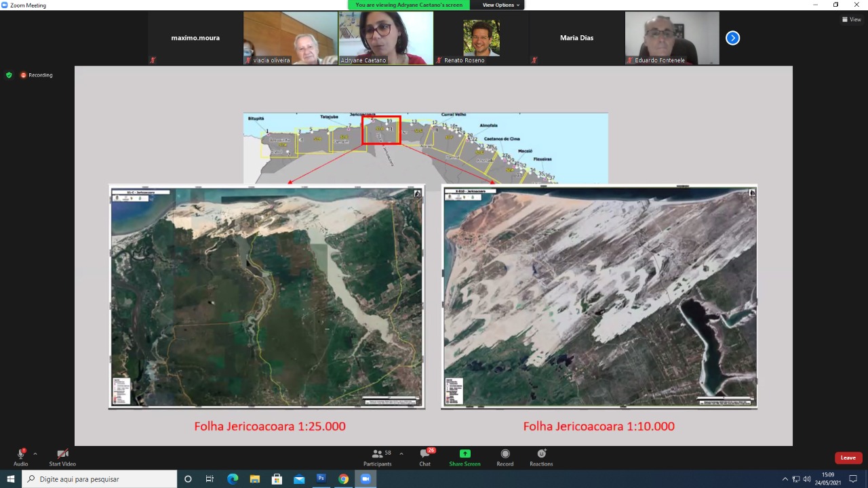Open Photoshop from the taskbar
The image size is (868, 488).
321,479
